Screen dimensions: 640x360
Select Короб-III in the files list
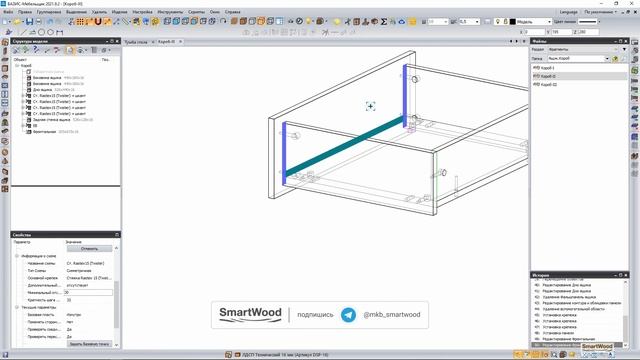[549, 84]
